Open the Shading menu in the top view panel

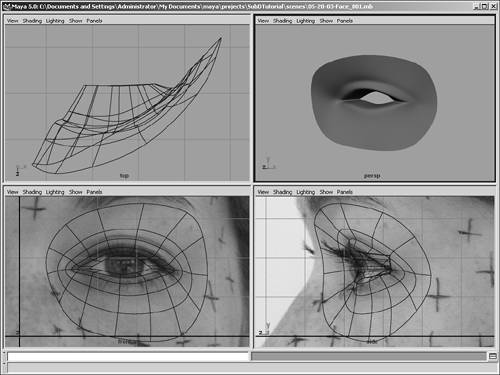point(32,21)
